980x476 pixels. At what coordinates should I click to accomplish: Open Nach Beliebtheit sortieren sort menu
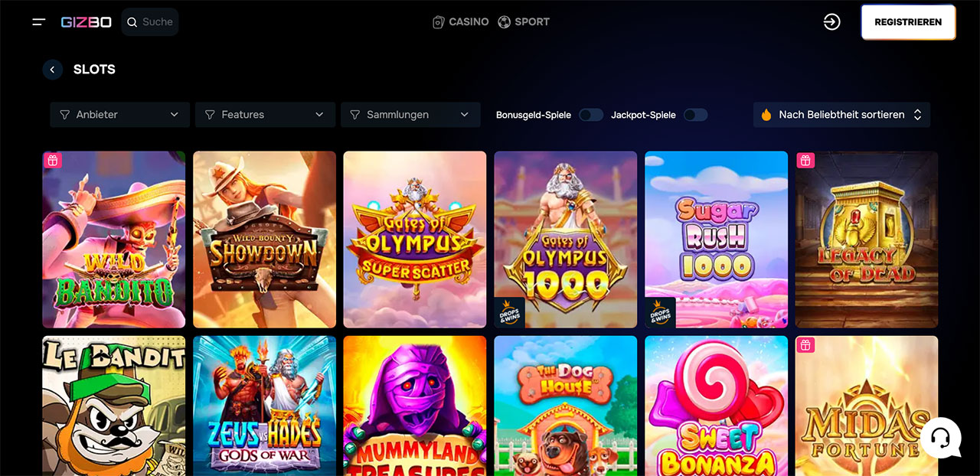(841, 115)
